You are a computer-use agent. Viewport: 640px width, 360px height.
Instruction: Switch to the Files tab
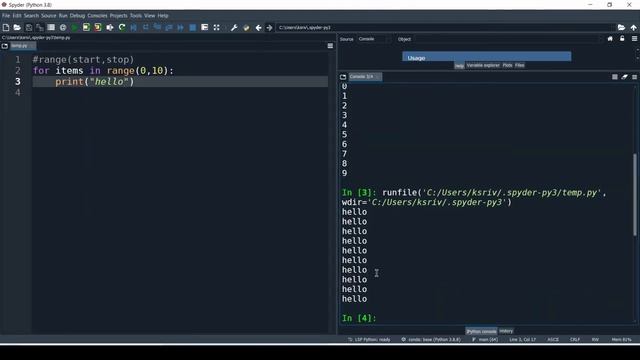click(x=520, y=65)
